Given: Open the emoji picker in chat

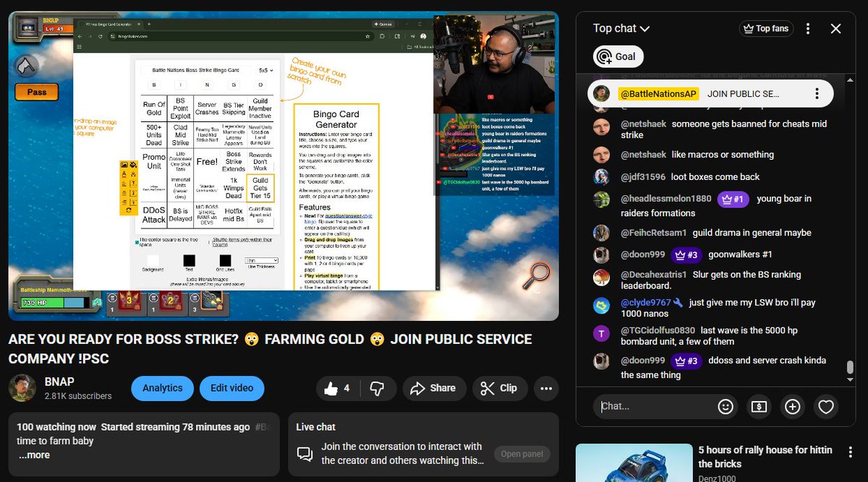Looking at the screenshot, I should pyautogui.click(x=726, y=407).
